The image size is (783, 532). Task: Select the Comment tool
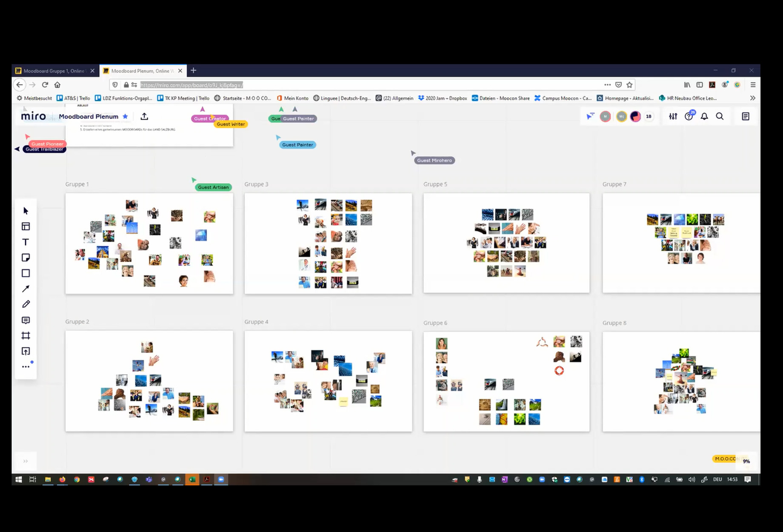pyautogui.click(x=26, y=320)
